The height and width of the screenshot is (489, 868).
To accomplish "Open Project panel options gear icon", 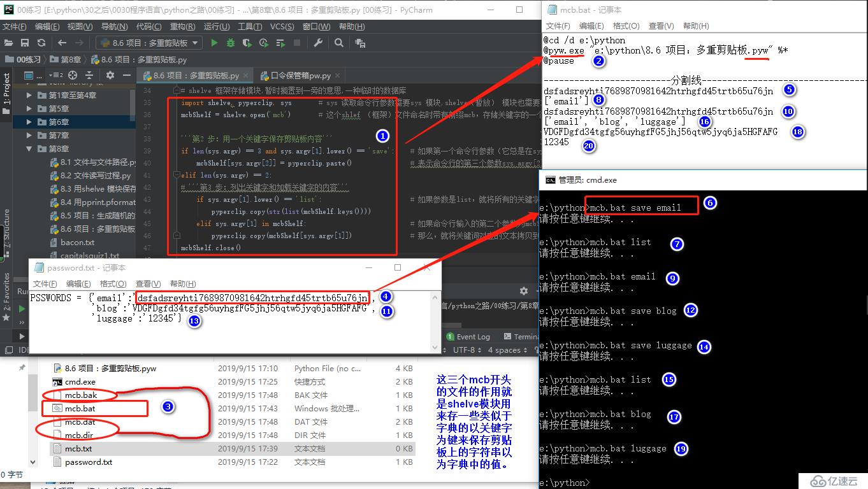I will (110, 75).
